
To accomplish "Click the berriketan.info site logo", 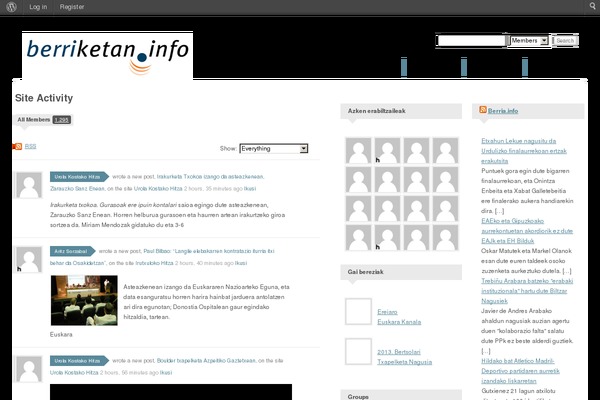I will tap(108, 56).
